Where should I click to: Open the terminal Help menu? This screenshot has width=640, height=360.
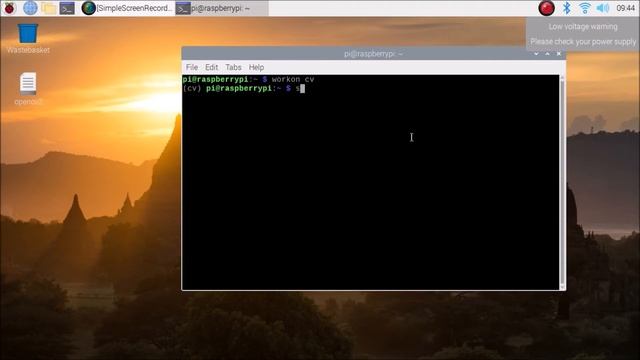[x=256, y=67]
